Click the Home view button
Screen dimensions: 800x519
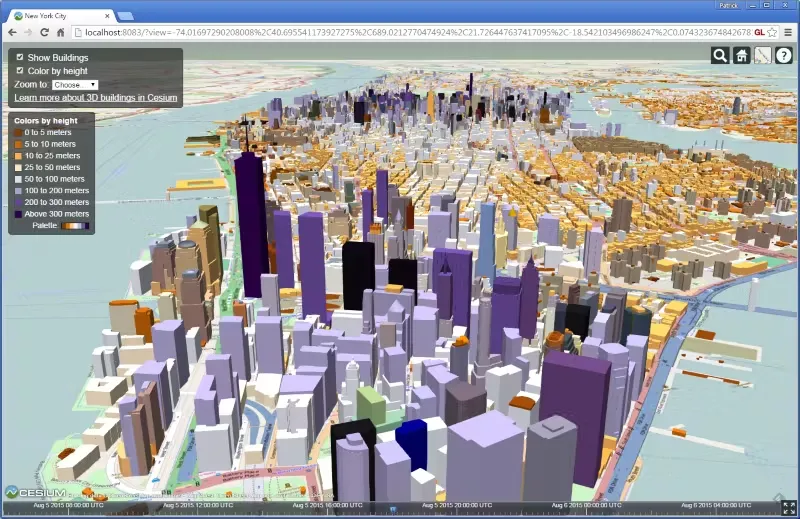(x=741, y=55)
